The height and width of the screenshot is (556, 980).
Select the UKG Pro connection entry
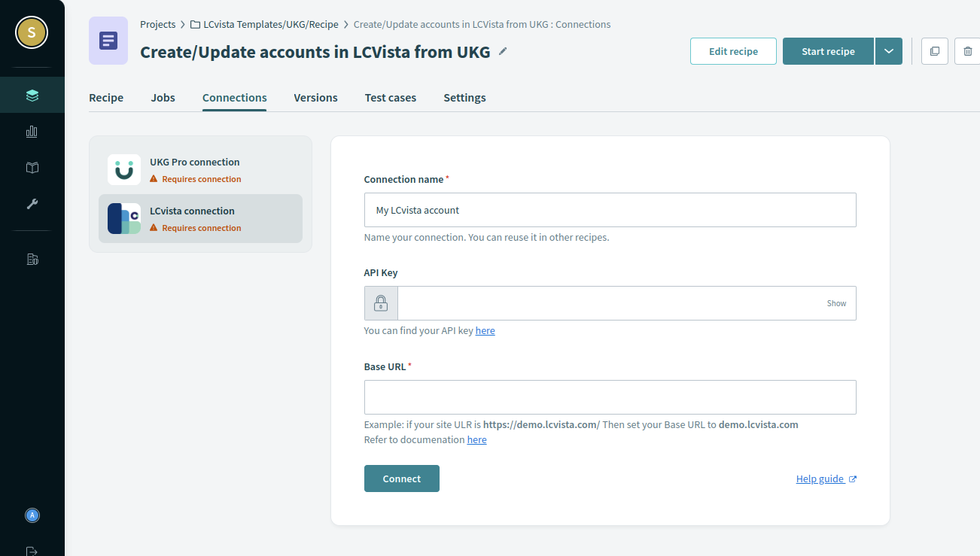click(x=196, y=169)
